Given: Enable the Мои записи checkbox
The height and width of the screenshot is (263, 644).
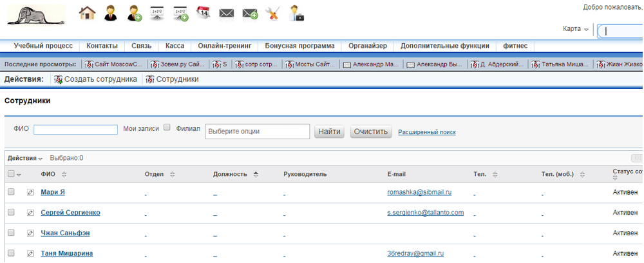Looking at the screenshot, I should 167,128.
